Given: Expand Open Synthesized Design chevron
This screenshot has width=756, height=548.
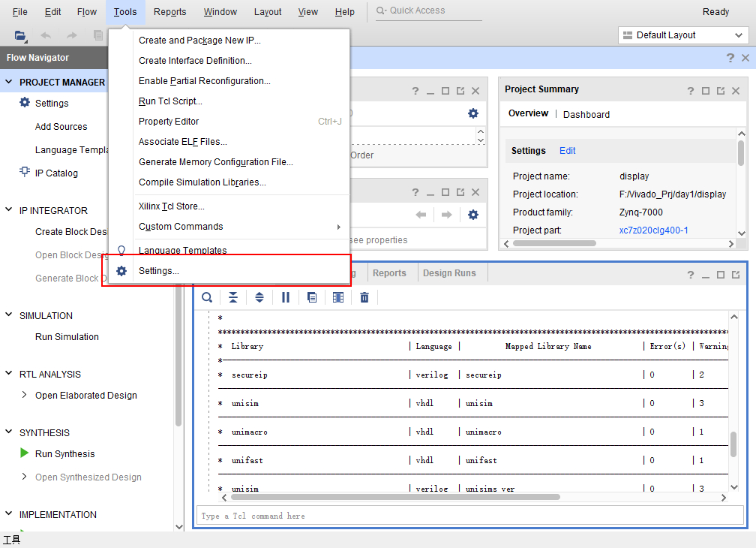Looking at the screenshot, I should pyautogui.click(x=24, y=476).
